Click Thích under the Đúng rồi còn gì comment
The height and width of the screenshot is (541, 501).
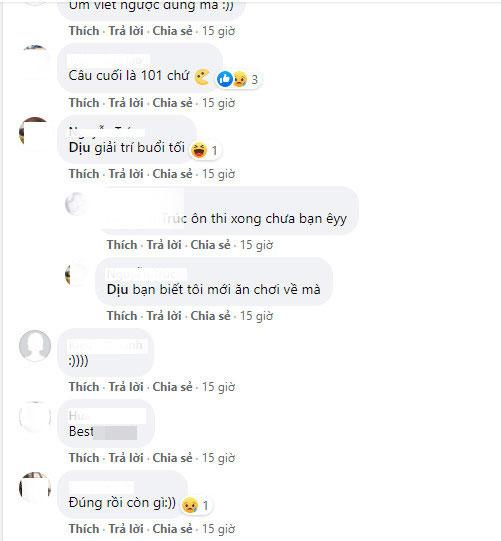(84, 528)
